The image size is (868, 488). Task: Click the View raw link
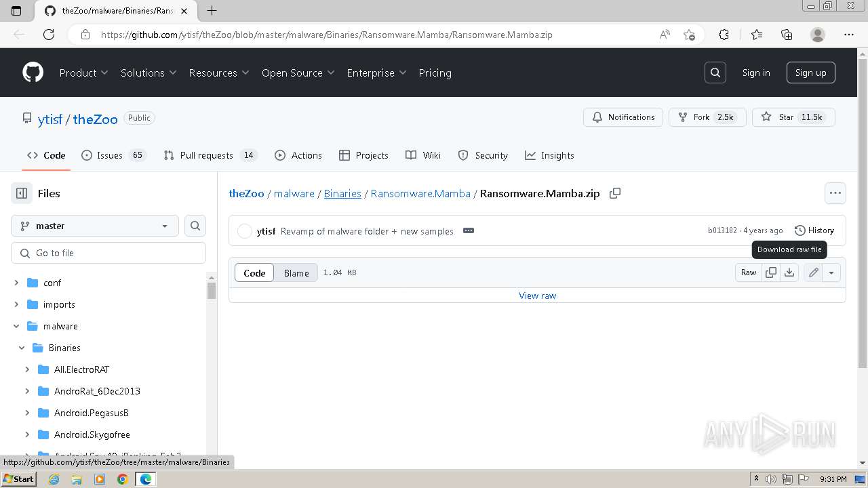pos(537,296)
